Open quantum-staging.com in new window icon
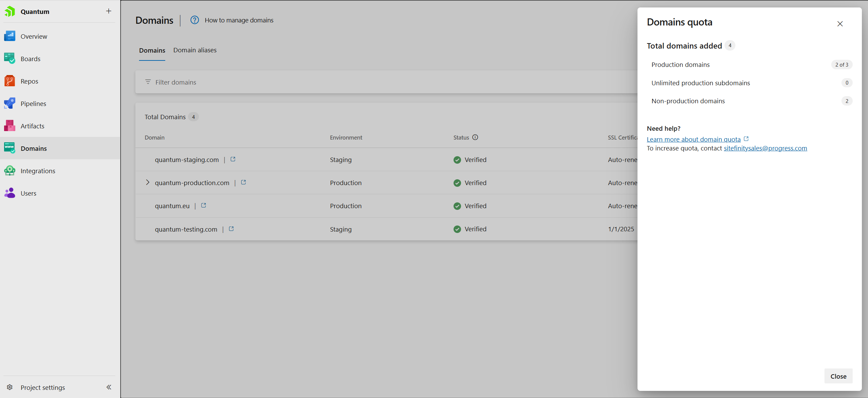Image resolution: width=868 pixels, height=398 pixels. [233, 159]
